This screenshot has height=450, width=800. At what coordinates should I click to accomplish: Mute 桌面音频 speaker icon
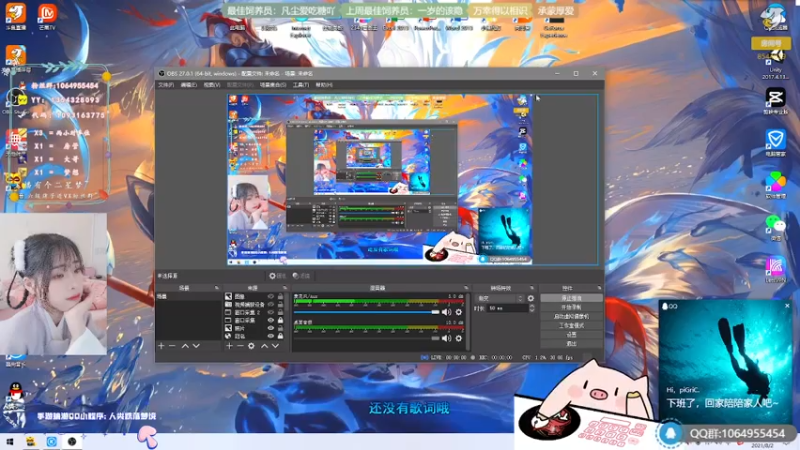pyautogui.click(x=446, y=338)
